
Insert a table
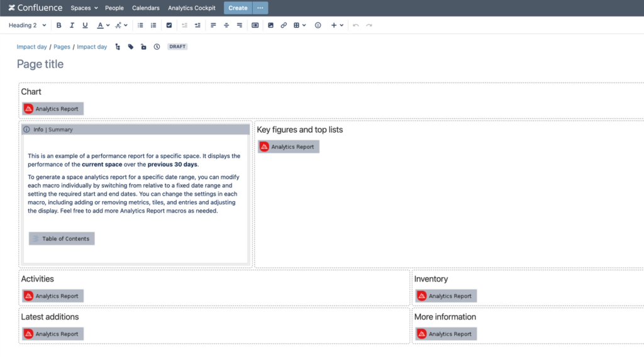297,25
